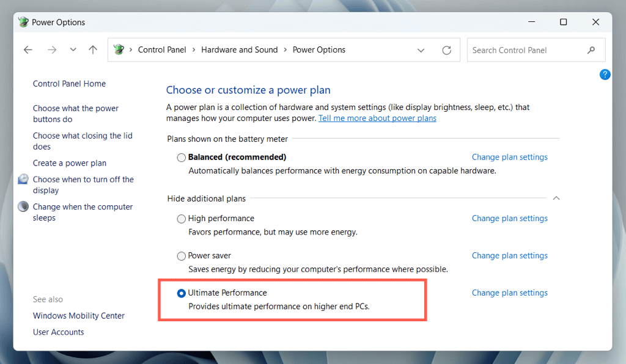Go up one level with the up arrow
The image size is (626, 364).
[93, 50]
